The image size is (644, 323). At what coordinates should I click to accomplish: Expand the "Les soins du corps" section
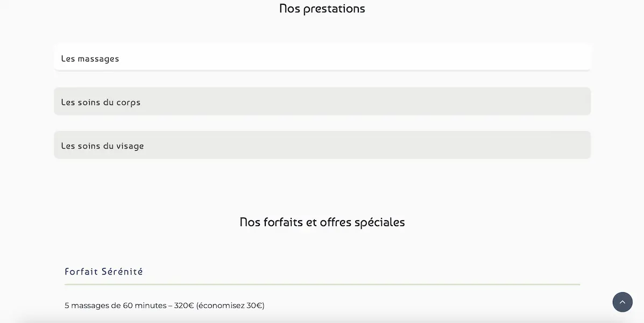[x=322, y=101]
